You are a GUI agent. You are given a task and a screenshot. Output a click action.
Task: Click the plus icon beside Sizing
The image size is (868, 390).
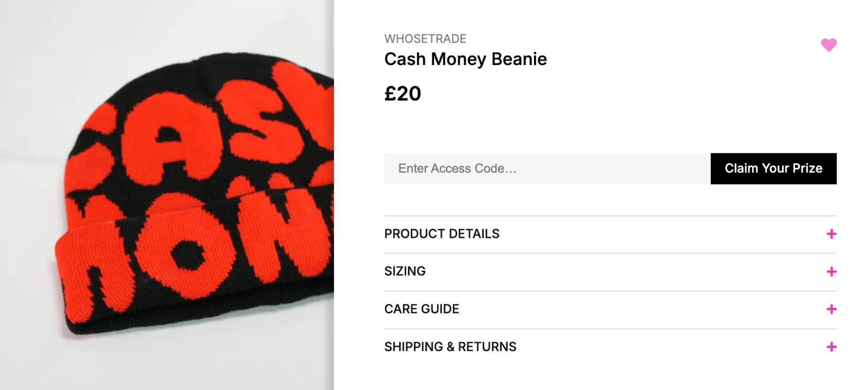pos(832,272)
